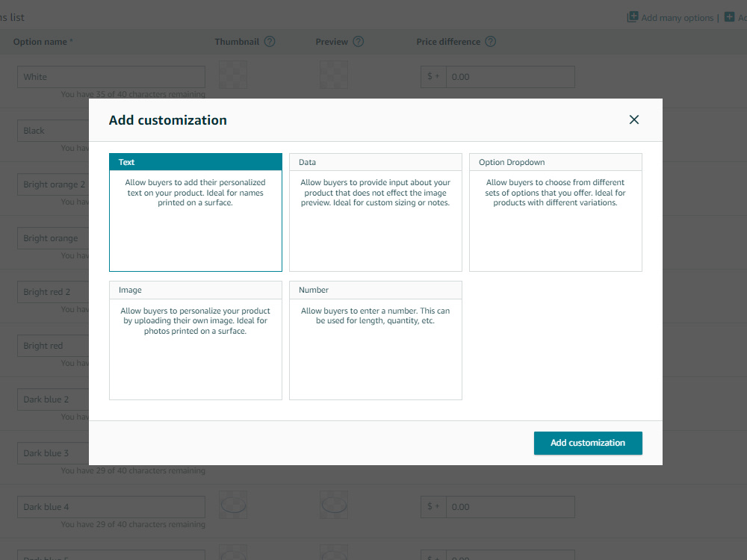This screenshot has height=560, width=747.
Task: Open the Thumbnail help icon
Action: pos(270,41)
